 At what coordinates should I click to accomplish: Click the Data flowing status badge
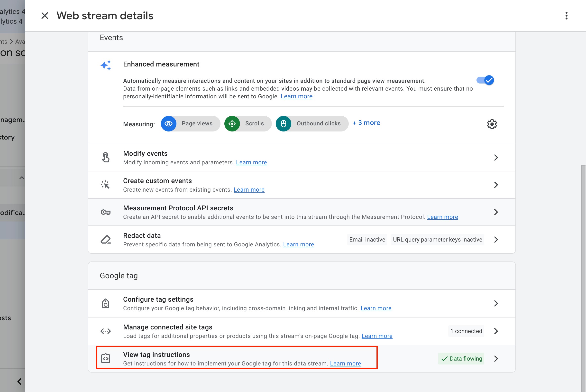point(461,358)
